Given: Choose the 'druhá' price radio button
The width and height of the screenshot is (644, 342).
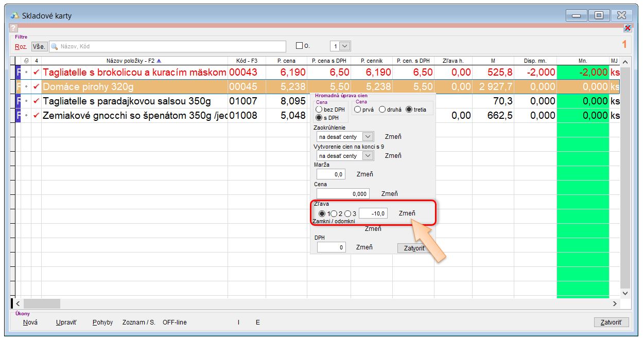Looking at the screenshot, I should click(382, 110).
